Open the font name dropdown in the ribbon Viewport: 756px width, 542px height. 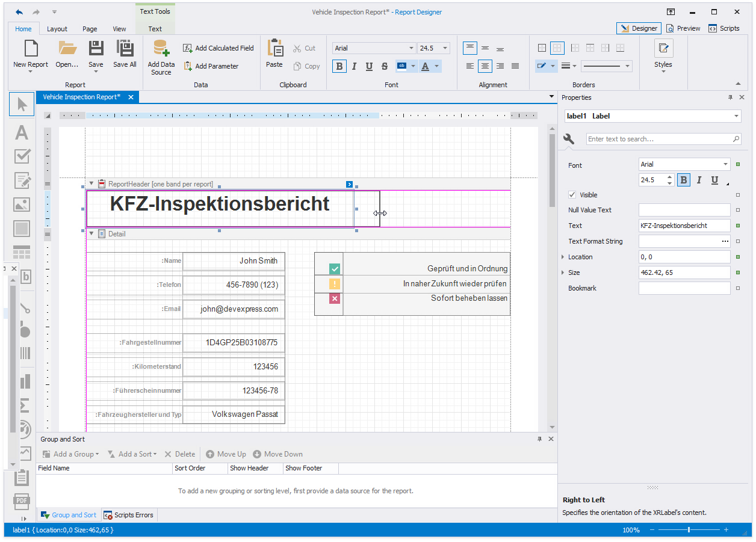pos(412,48)
